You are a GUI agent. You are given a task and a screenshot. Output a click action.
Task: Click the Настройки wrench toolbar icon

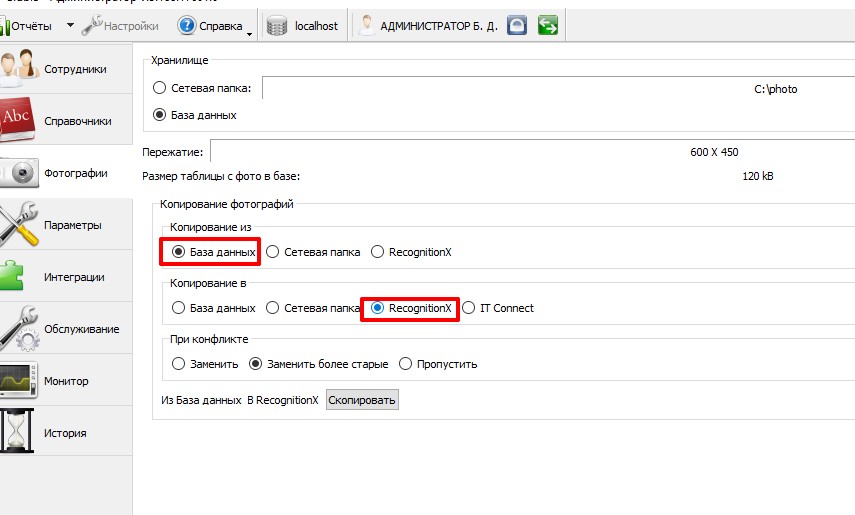pos(92,25)
